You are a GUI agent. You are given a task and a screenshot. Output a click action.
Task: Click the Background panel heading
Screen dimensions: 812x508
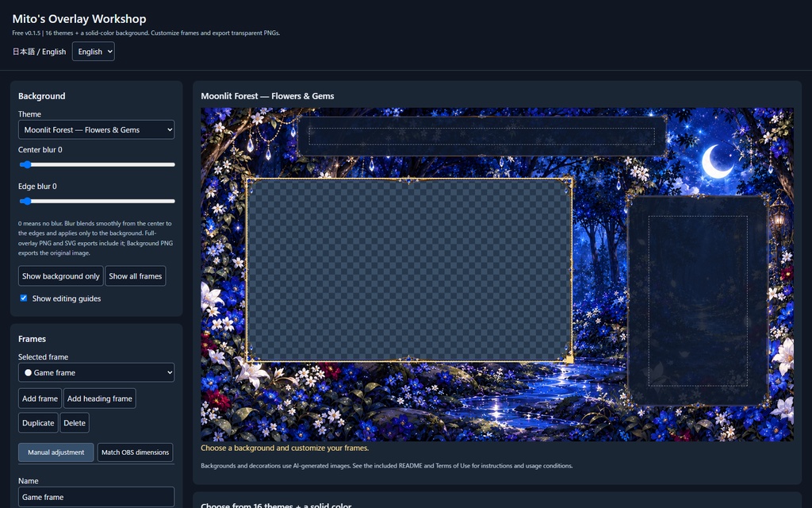(41, 96)
